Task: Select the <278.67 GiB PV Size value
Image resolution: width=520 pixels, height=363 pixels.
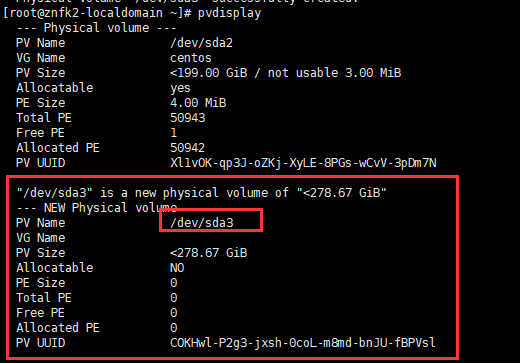Action: pyautogui.click(x=209, y=253)
